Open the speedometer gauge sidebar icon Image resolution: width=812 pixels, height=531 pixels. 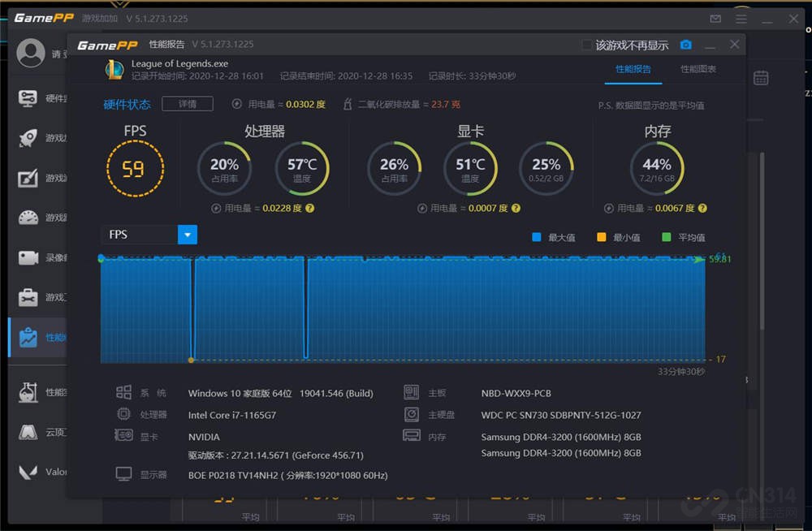[x=28, y=218]
